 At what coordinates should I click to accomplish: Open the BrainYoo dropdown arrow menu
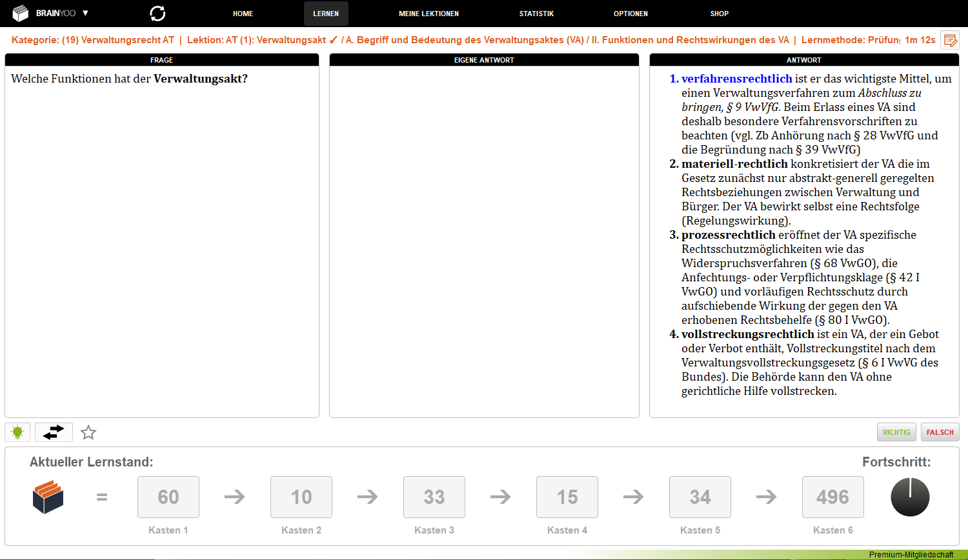pyautogui.click(x=85, y=13)
